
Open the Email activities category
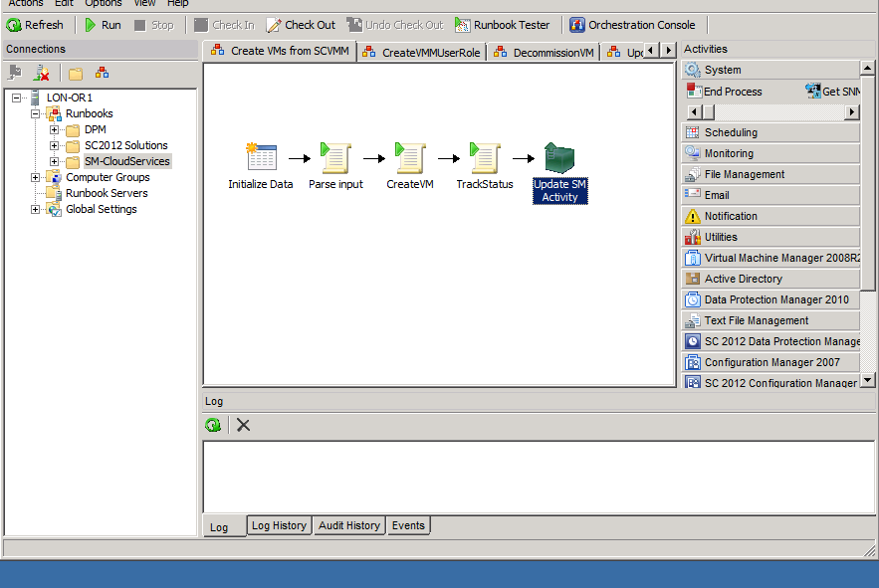point(770,195)
